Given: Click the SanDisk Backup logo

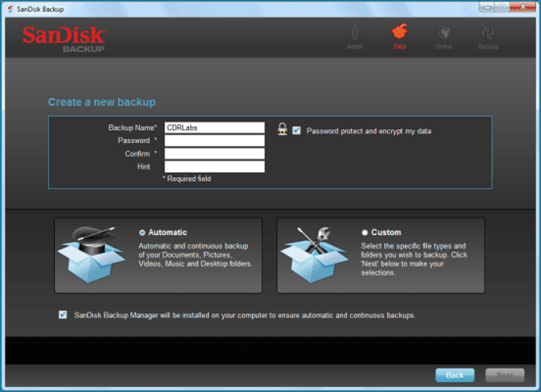Looking at the screenshot, I should (64, 39).
